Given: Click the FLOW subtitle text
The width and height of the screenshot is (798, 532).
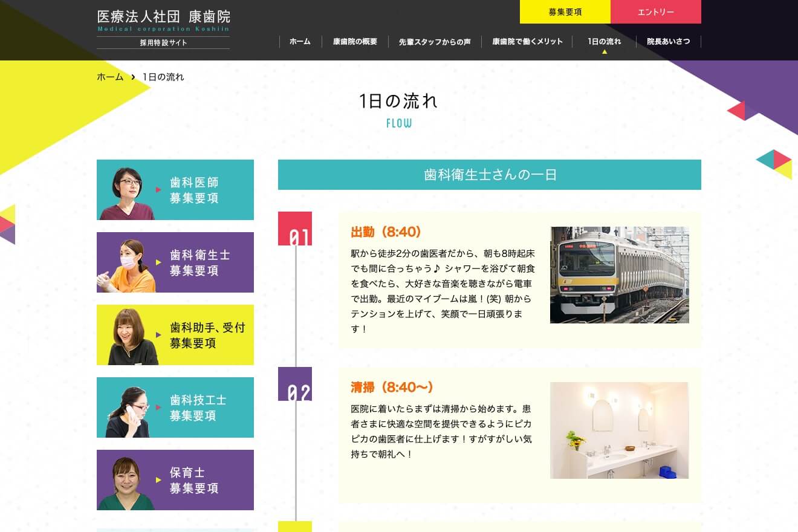Looking at the screenshot, I should point(399,123).
